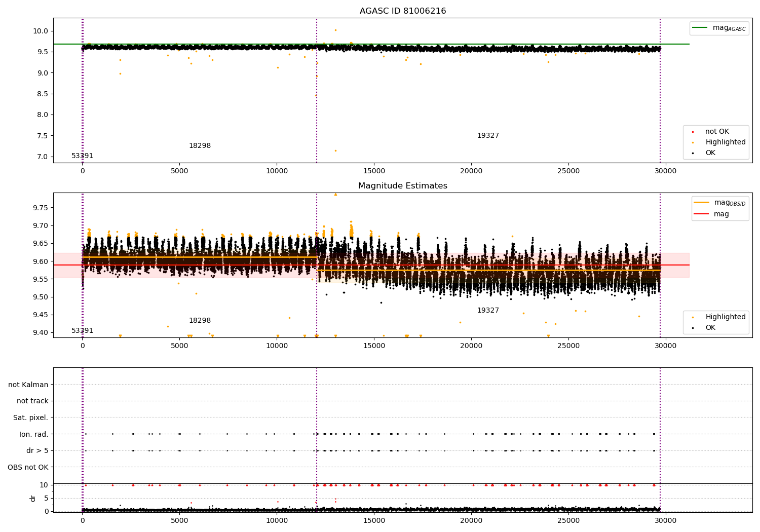Click y-axis tick '9.0' in top plot

click(x=43, y=73)
